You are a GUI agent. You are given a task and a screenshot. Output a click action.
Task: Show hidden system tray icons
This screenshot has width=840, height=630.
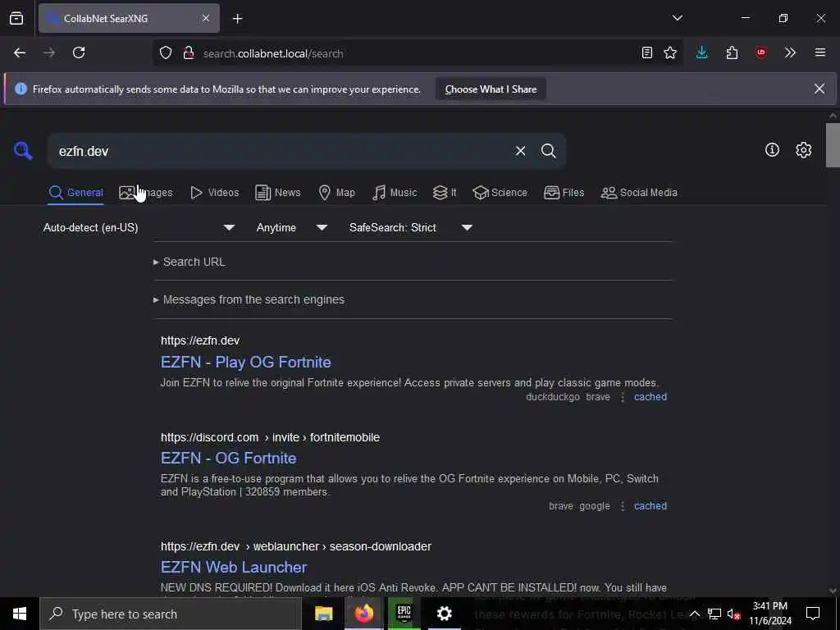[x=694, y=614]
